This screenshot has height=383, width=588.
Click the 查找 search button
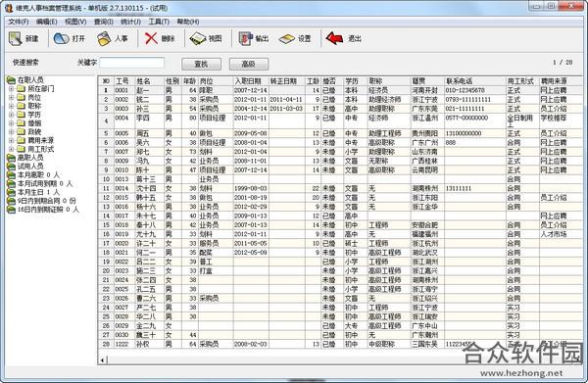coord(201,64)
